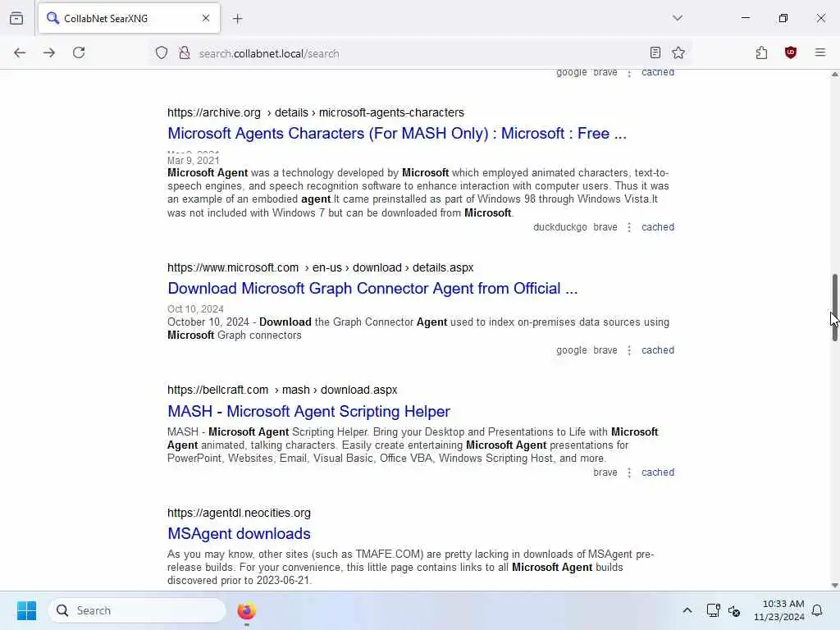Open clock showing 10:33 AM

[x=779, y=610]
